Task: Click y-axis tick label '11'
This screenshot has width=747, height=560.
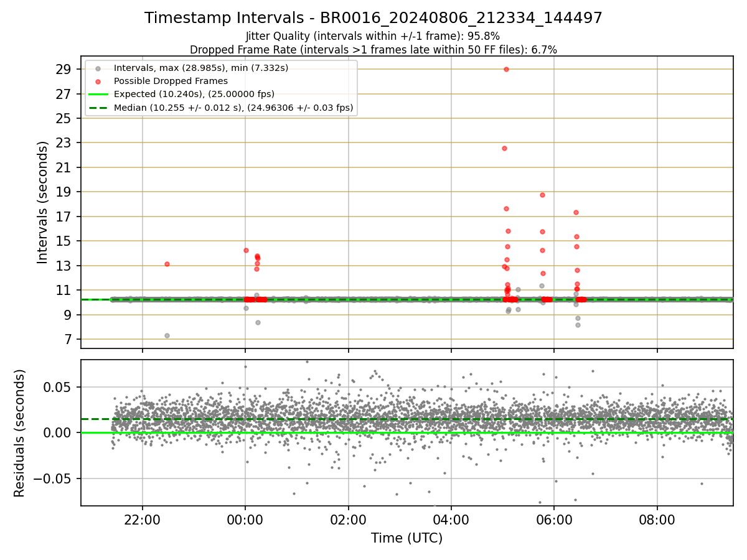Action: pos(64,290)
